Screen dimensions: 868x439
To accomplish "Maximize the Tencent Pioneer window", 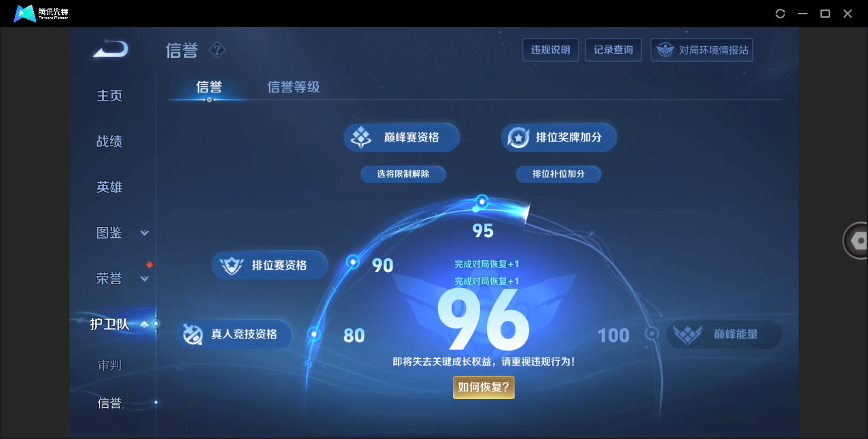I will tap(825, 14).
